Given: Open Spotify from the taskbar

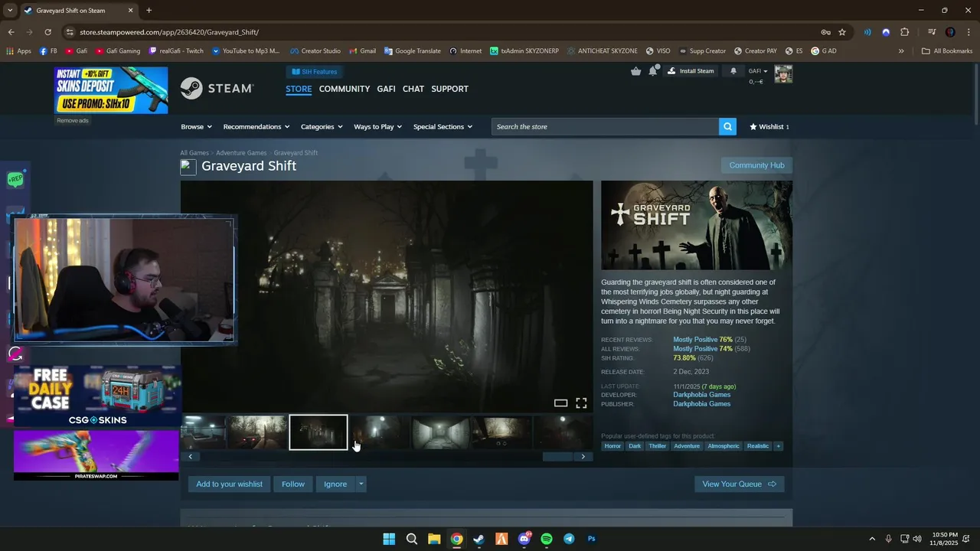Looking at the screenshot, I should click(x=547, y=539).
